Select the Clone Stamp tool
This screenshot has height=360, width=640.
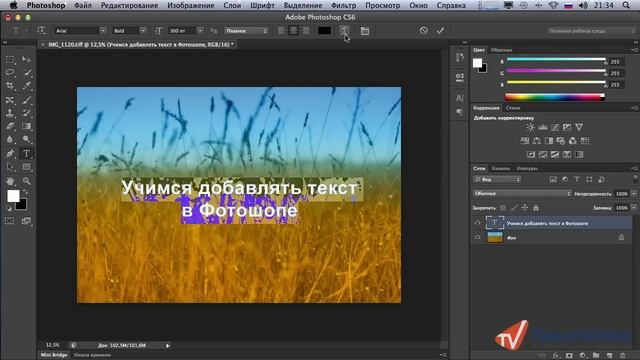pyautogui.click(x=10, y=113)
